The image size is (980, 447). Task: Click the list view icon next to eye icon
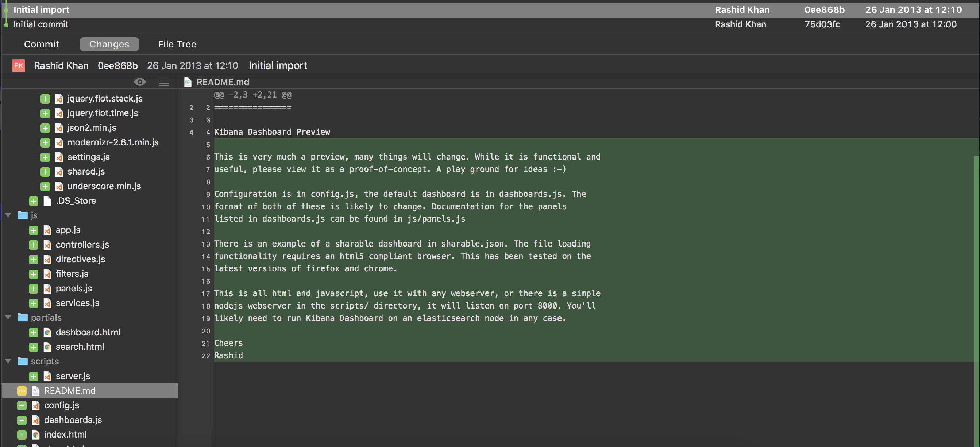[164, 82]
